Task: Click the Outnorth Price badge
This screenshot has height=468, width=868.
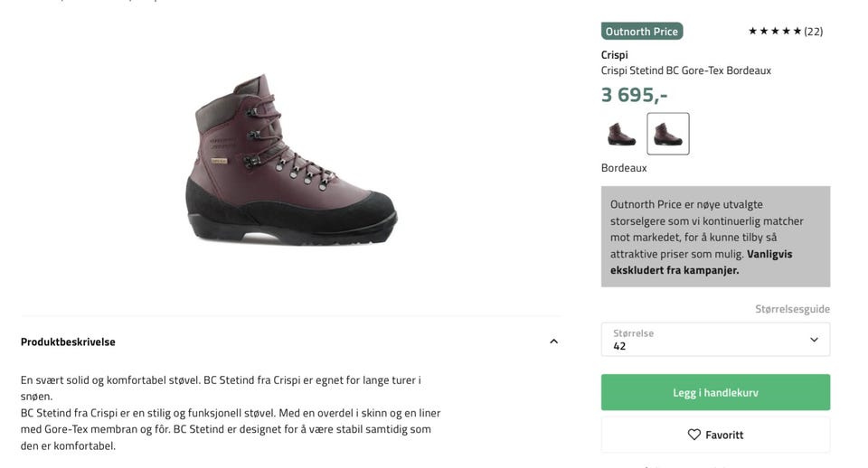Action: (641, 31)
